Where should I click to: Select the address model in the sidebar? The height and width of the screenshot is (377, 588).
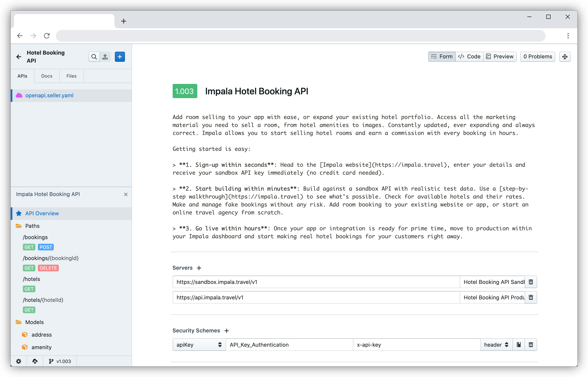pos(42,335)
